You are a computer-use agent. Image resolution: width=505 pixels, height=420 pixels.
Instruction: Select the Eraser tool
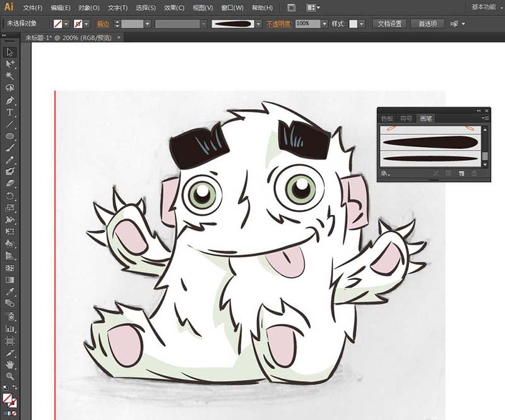(x=9, y=184)
